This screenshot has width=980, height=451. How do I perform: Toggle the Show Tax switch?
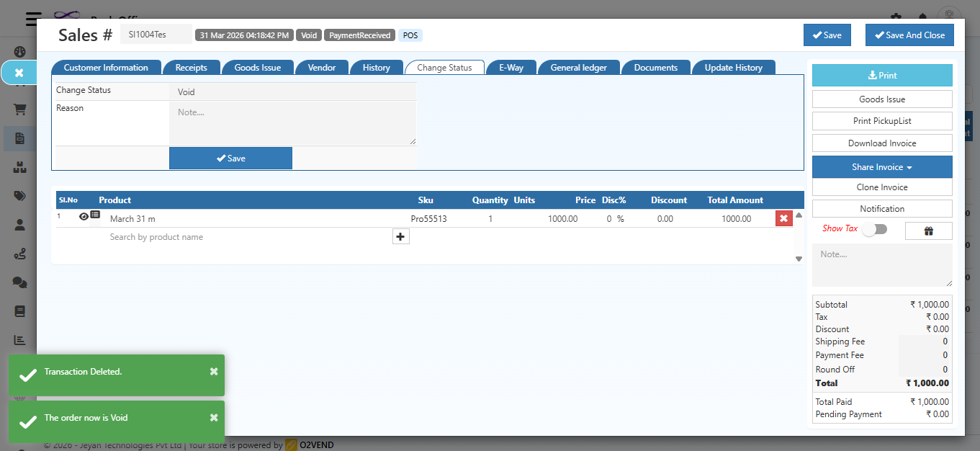click(x=875, y=229)
